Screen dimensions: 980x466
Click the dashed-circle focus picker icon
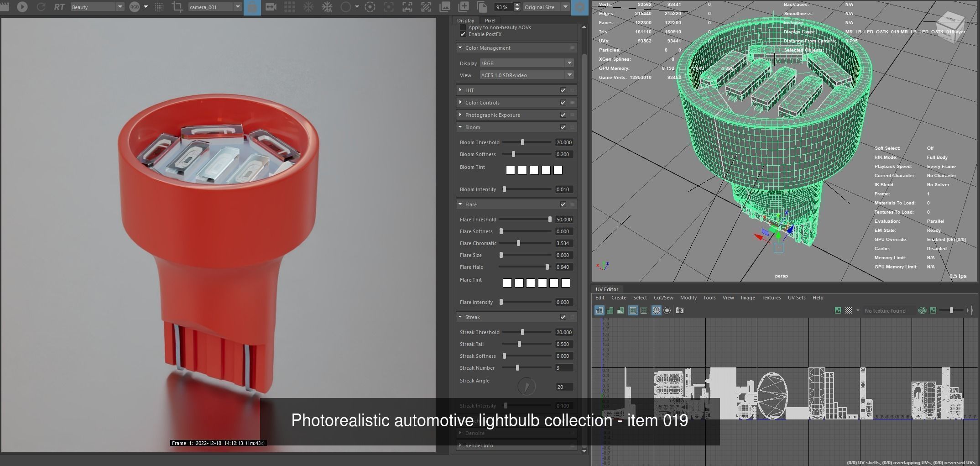[370, 7]
